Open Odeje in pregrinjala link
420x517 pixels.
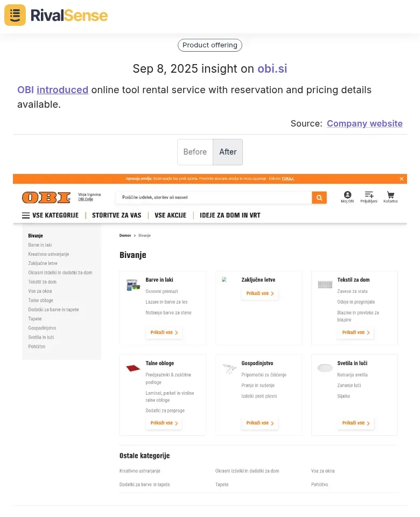point(356,302)
